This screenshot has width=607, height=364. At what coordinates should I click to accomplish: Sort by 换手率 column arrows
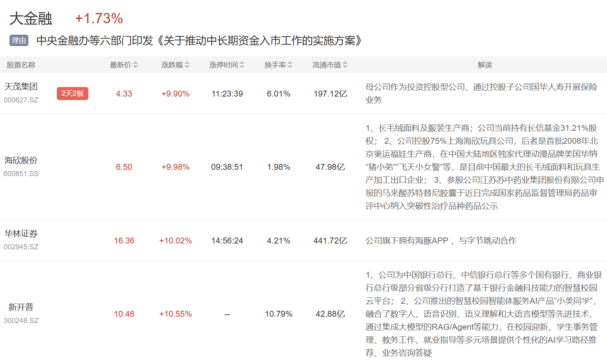coord(290,65)
